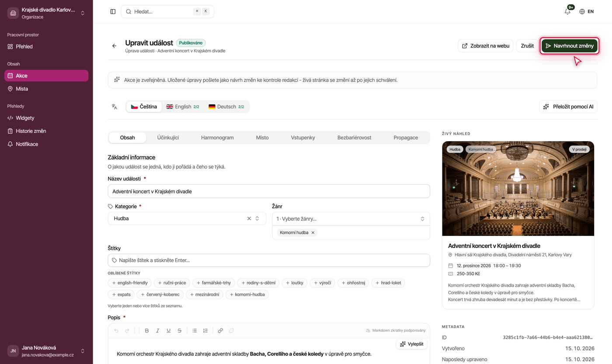Click the unlink icon in editor toolbar
Screen dimensions: 612x364
point(231,331)
